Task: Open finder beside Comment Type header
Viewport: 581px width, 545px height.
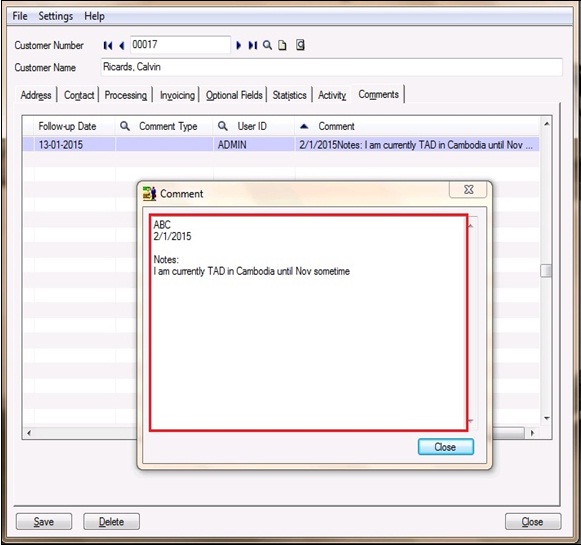Action: coord(125,126)
